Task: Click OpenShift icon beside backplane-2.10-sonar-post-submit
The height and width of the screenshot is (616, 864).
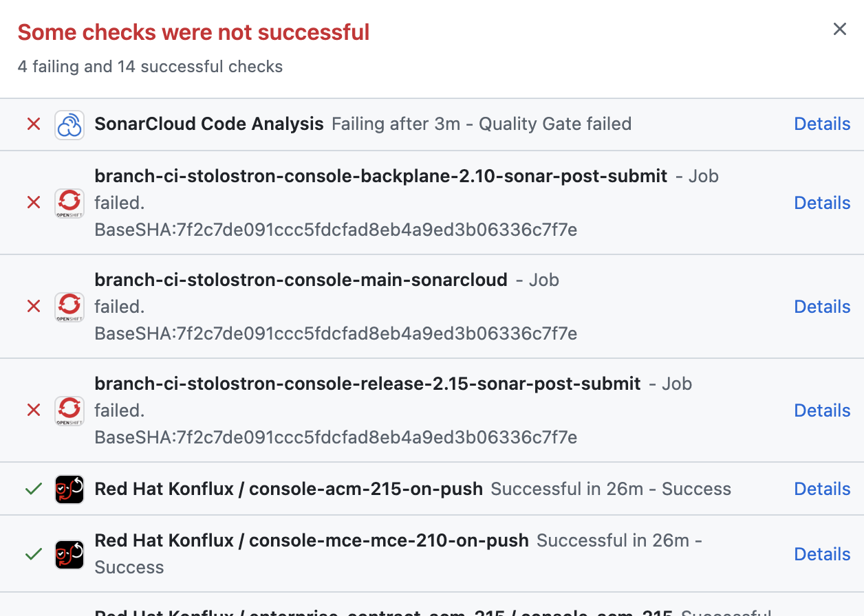Action: click(69, 203)
